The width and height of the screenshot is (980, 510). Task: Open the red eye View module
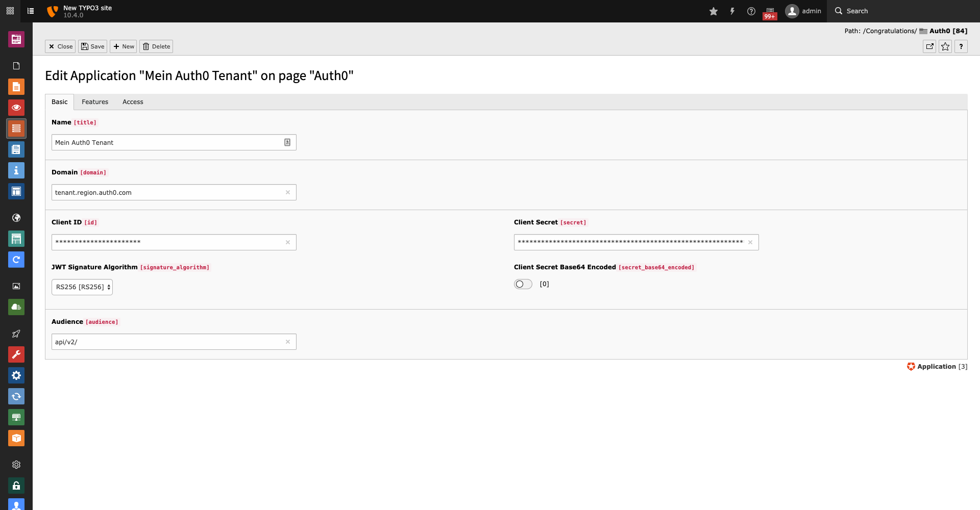(x=16, y=108)
